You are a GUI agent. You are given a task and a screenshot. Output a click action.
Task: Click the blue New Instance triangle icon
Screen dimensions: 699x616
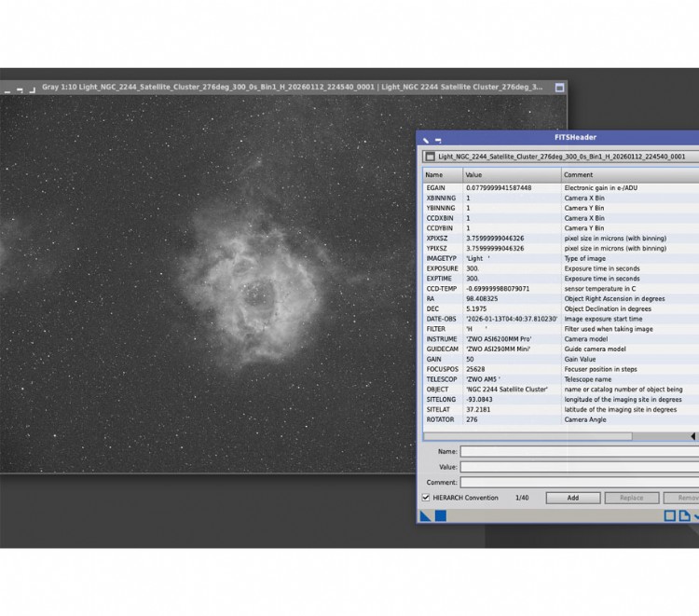coord(425,515)
